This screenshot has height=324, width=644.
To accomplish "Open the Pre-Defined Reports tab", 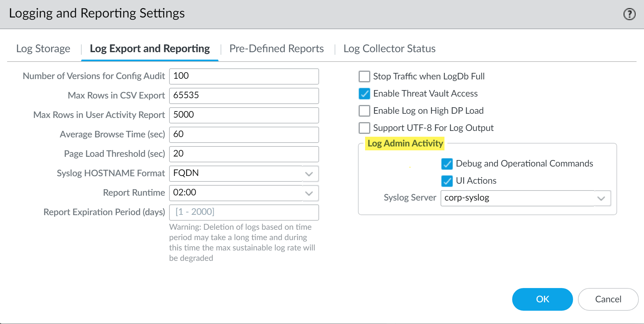I will click(276, 49).
